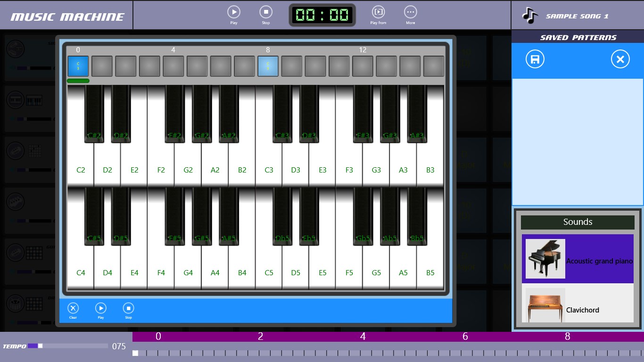Click timeline marker 4 on purple bar
The height and width of the screenshot is (362, 644).
point(363,337)
